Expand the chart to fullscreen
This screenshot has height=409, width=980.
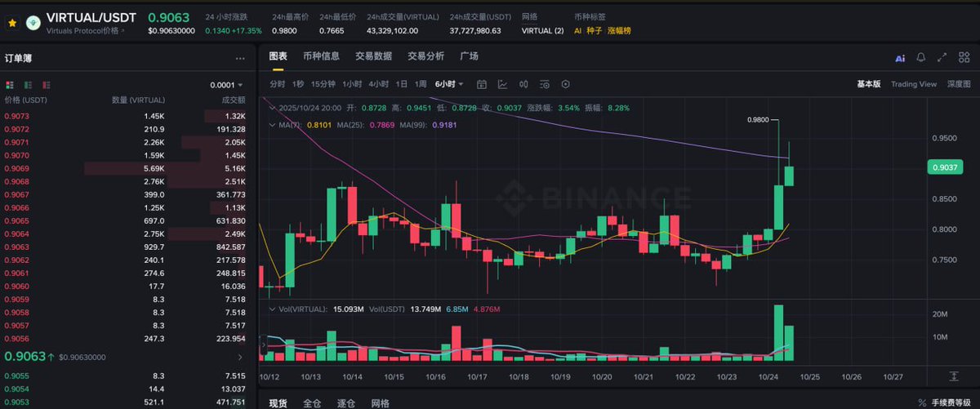[942, 58]
